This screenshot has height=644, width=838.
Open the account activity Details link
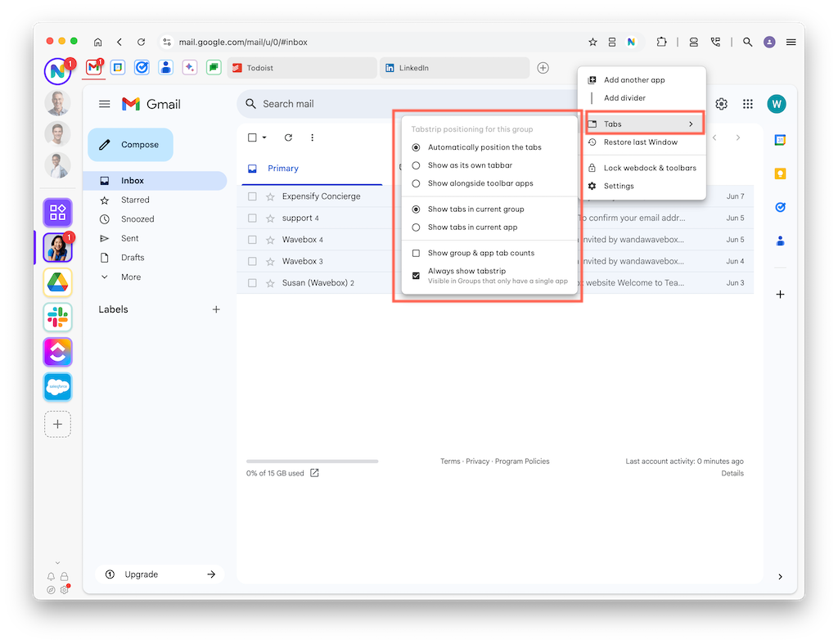coord(732,473)
